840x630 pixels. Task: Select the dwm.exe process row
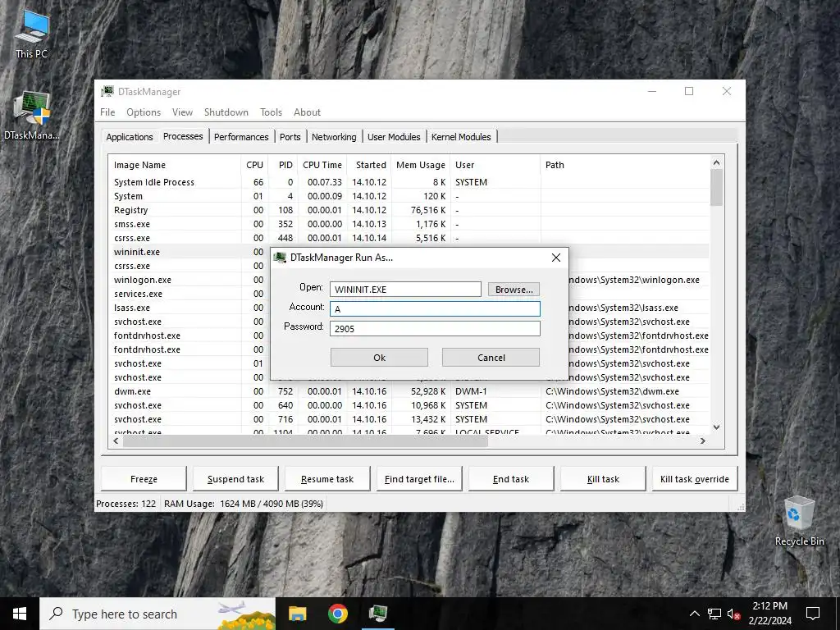coord(409,391)
